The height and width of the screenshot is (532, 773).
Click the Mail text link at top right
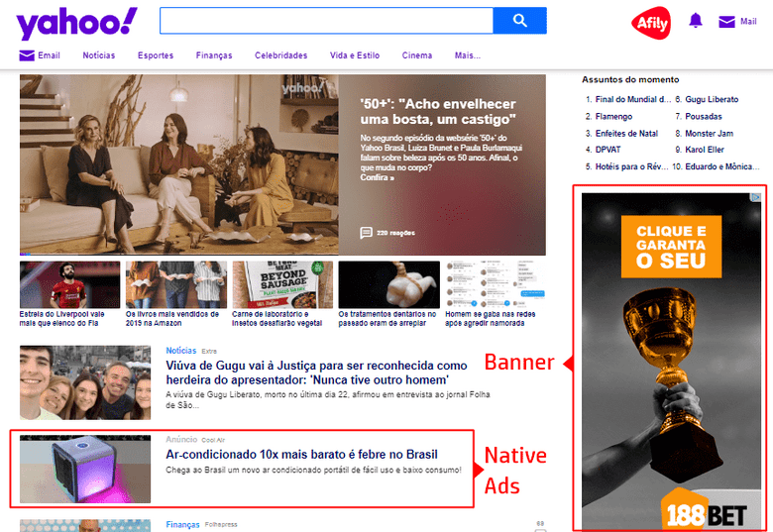coord(748,21)
